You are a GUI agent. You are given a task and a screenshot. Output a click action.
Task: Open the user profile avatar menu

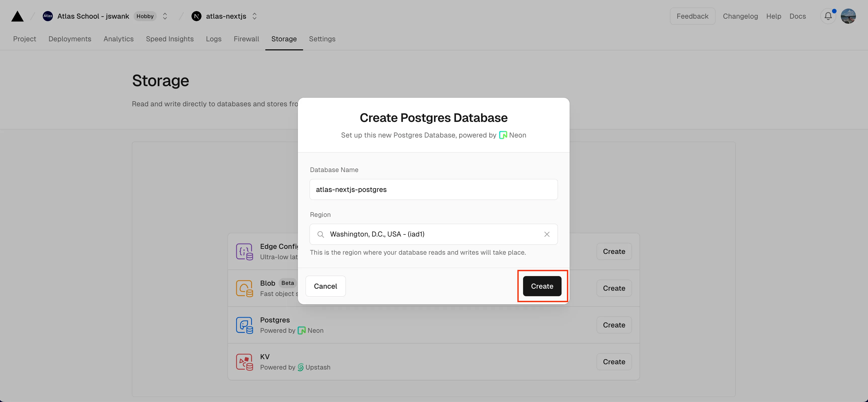[848, 16]
